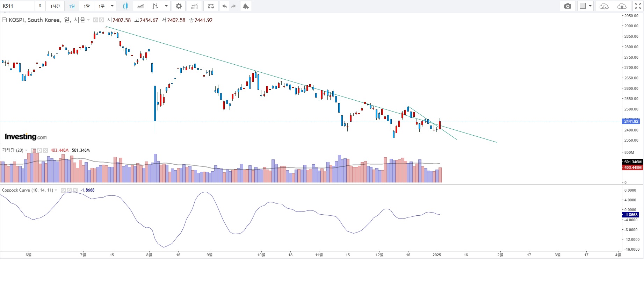644x308 pixels.
Task: Remove the Coppock Curve indicator with X button
Action: (x=75, y=190)
